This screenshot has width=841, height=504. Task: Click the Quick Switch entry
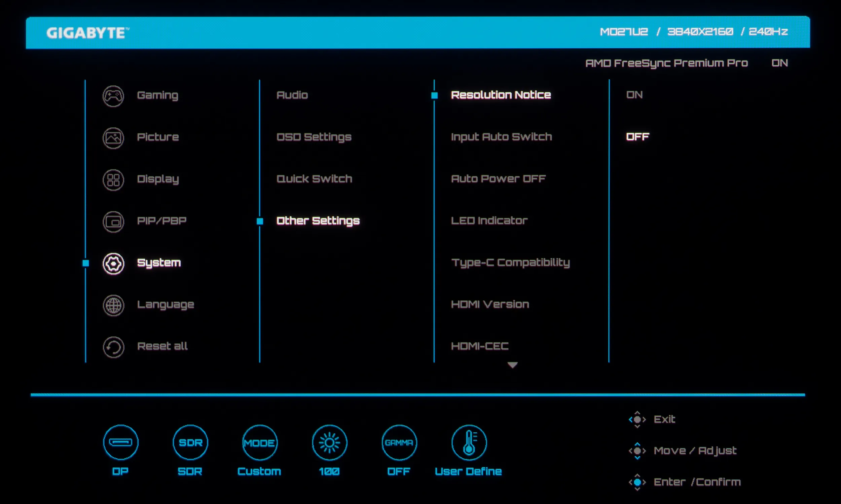[x=314, y=179]
